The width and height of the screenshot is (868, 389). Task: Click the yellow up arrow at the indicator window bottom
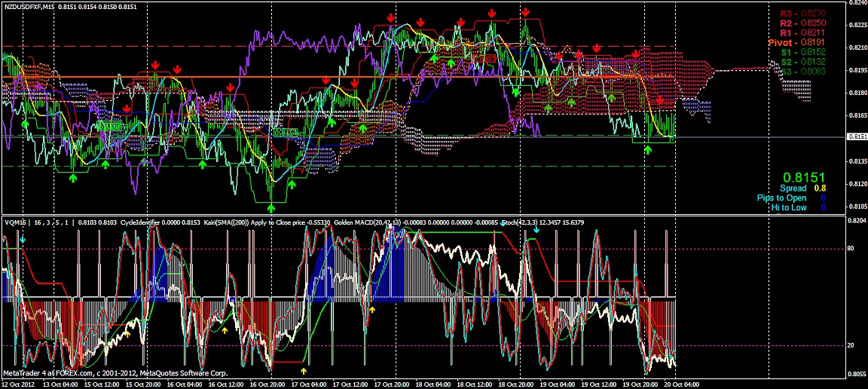click(304, 371)
